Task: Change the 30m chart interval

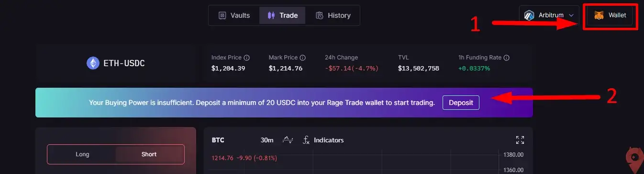Action: pos(267,140)
